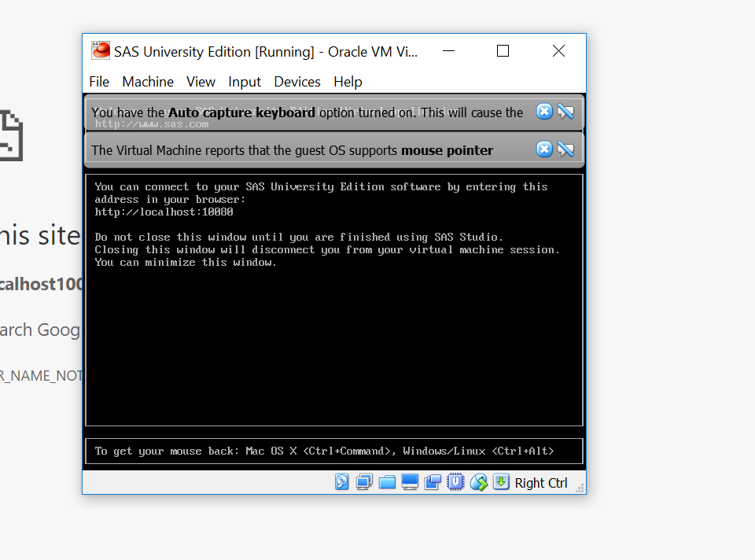Click the 'Do not close this window' line

pos(299,237)
